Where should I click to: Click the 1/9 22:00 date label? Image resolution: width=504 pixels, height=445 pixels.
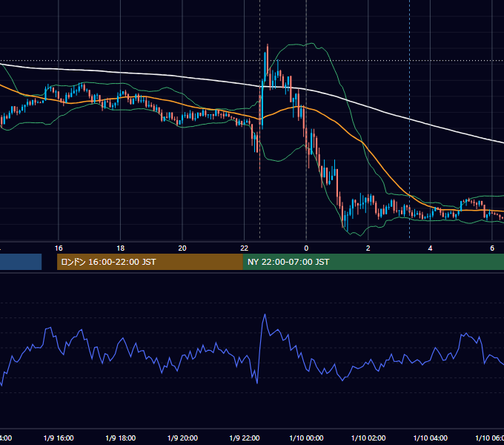click(x=245, y=438)
